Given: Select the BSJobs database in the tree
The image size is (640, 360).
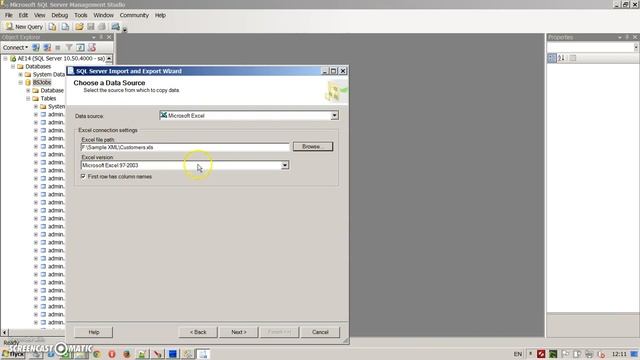Looking at the screenshot, I should click(x=42, y=82).
